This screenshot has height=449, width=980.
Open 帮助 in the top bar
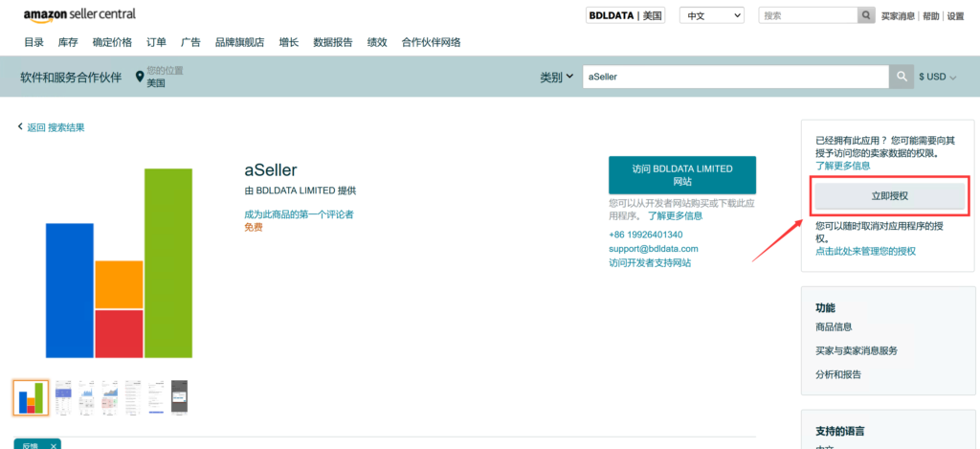[x=930, y=16]
